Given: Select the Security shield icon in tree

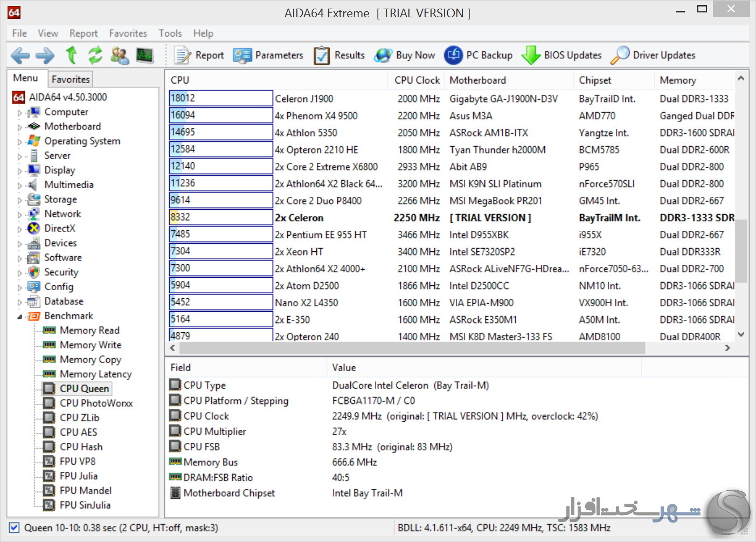Looking at the screenshot, I should tap(34, 272).
